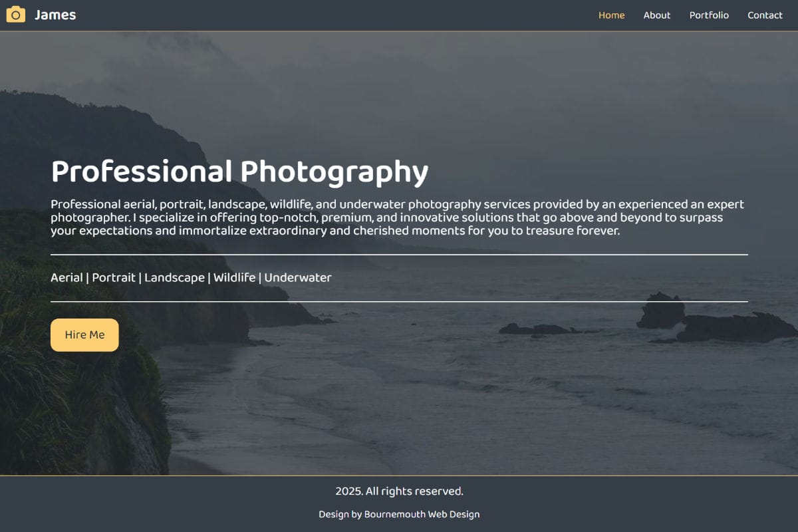The height and width of the screenshot is (532, 798).
Task: Go to the Portfolio section
Action: click(709, 15)
